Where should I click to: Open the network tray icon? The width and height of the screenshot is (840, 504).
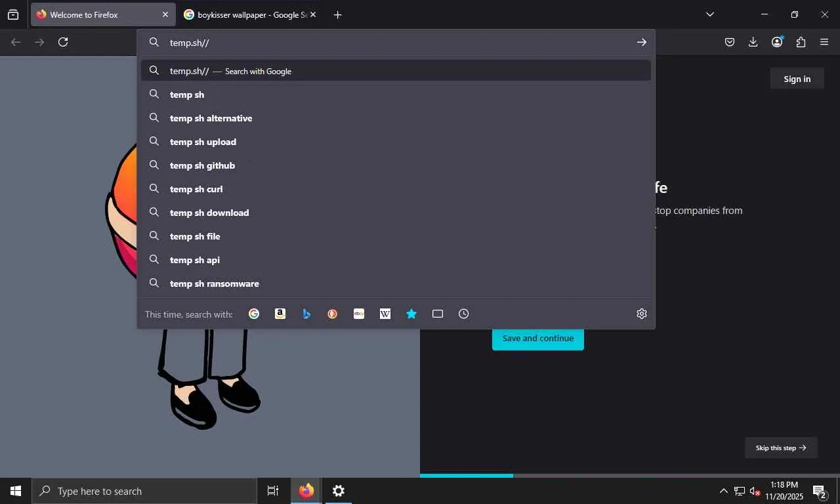click(740, 491)
